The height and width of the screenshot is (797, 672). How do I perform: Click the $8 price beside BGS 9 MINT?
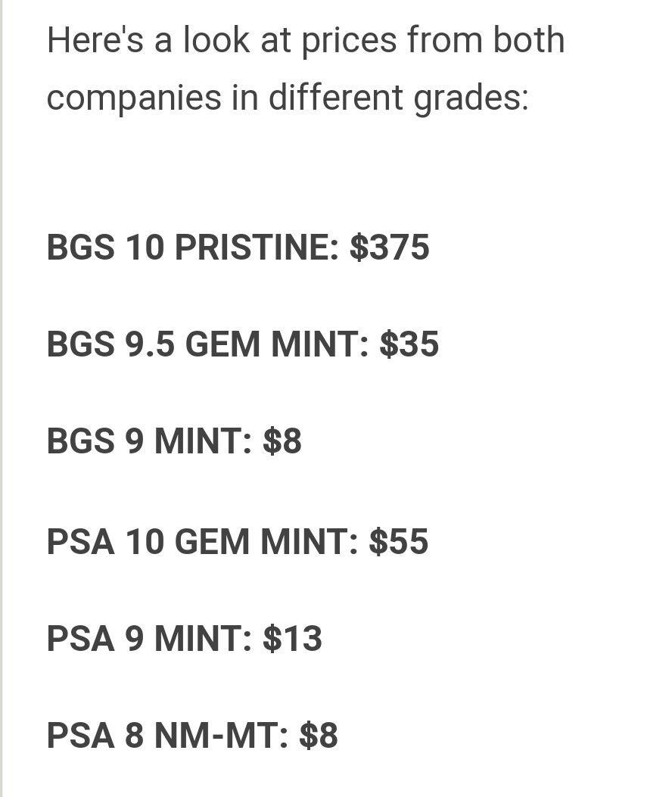tap(282, 441)
